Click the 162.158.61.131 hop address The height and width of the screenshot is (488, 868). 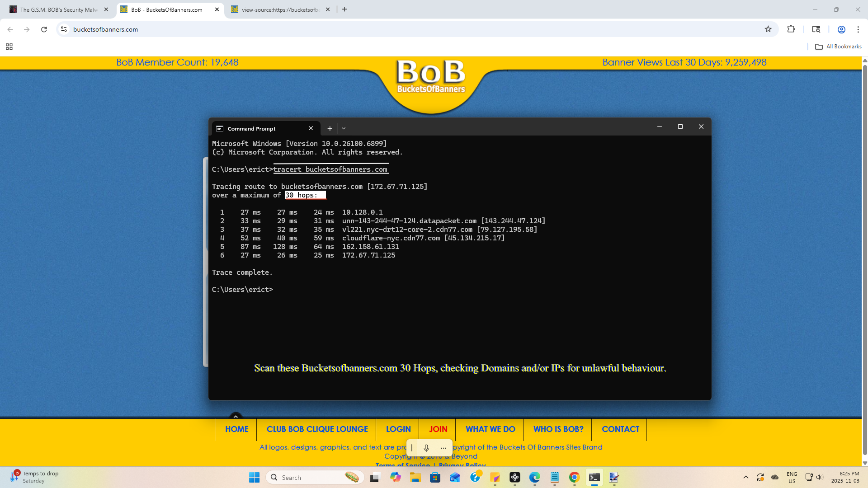[x=371, y=247]
